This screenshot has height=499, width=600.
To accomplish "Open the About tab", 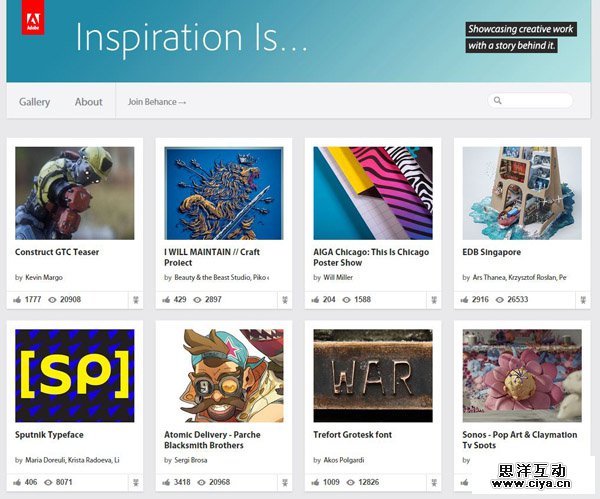I will tap(88, 102).
